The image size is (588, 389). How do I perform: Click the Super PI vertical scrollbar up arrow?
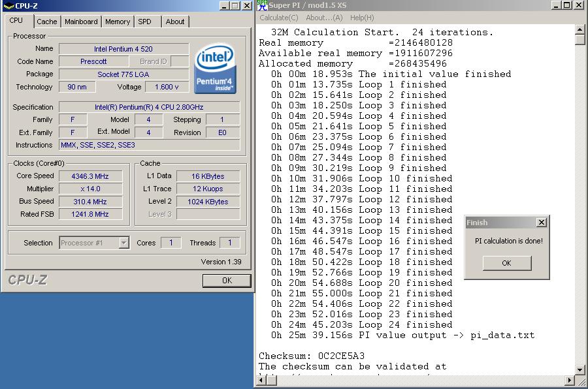(x=580, y=29)
